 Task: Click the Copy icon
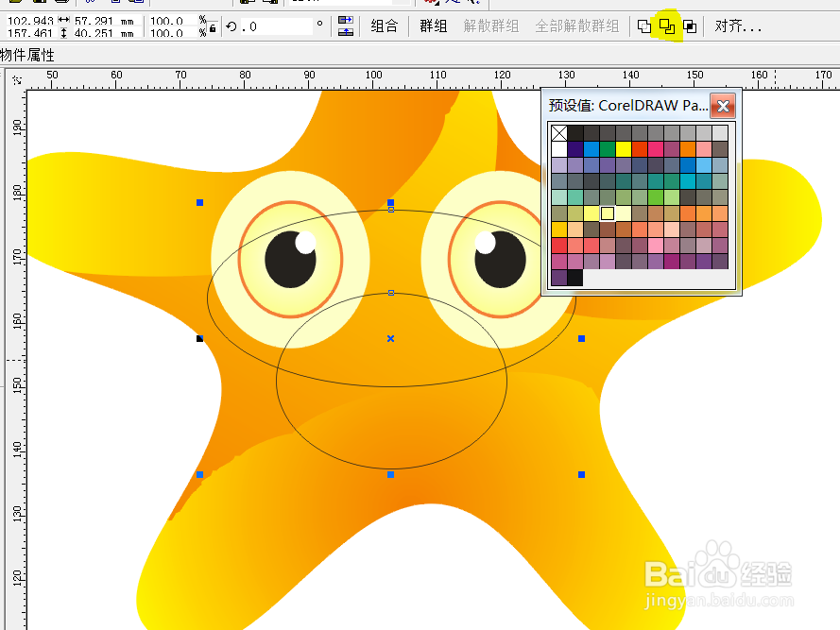(x=115, y=3)
